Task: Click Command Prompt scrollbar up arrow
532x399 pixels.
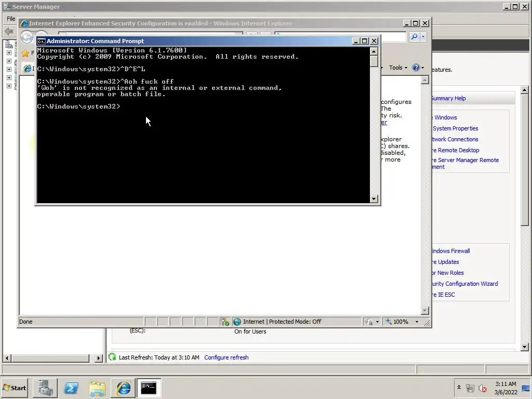Action: 374,51
